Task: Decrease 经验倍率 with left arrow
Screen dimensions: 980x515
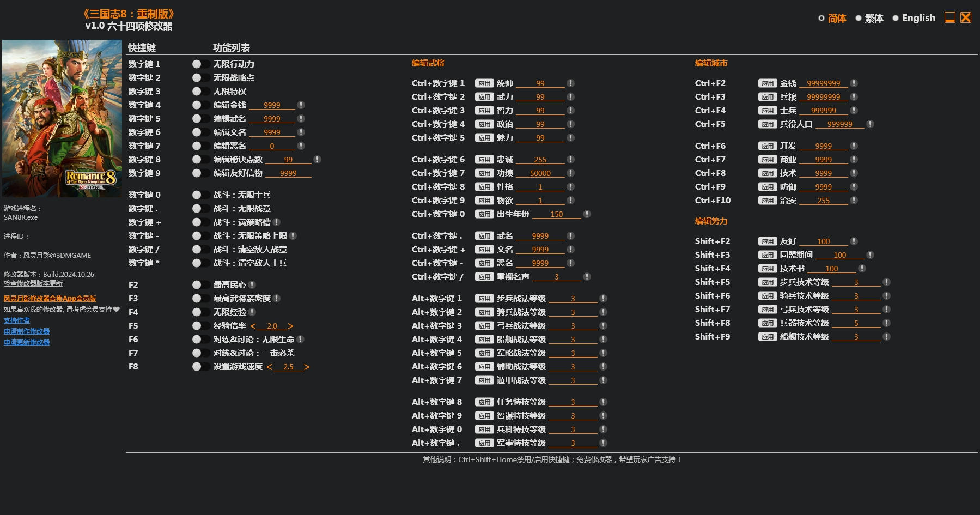Action: (x=253, y=326)
